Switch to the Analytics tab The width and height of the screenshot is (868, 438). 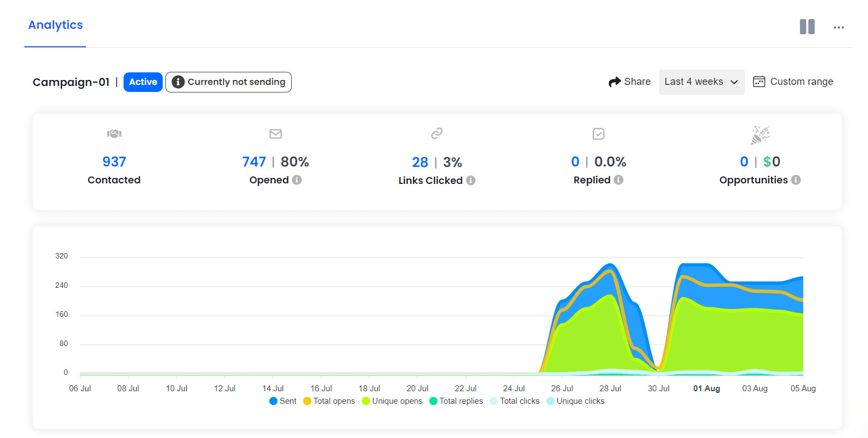coord(56,25)
